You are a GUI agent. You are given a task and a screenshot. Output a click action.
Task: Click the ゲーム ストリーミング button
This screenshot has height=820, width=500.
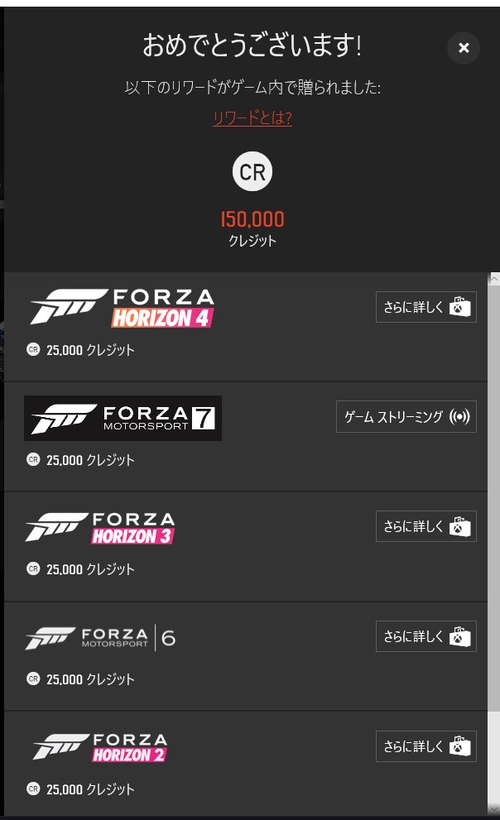tap(406, 417)
